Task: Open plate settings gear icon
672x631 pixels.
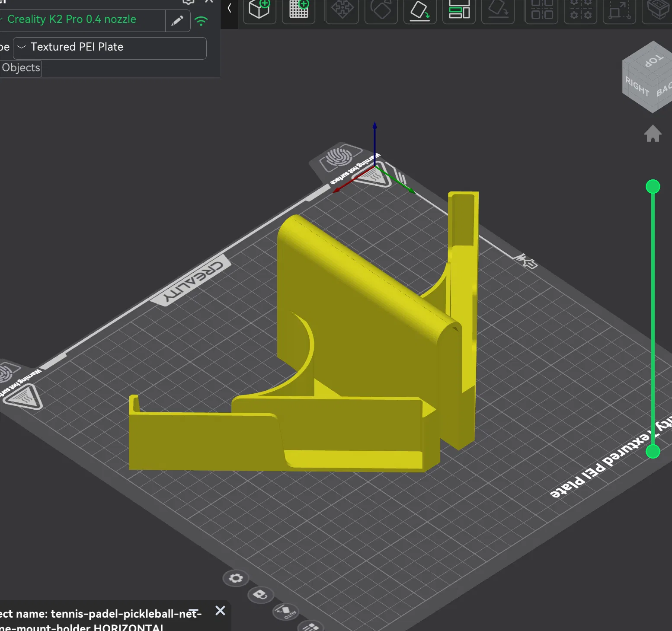Action: coord(236,578)
